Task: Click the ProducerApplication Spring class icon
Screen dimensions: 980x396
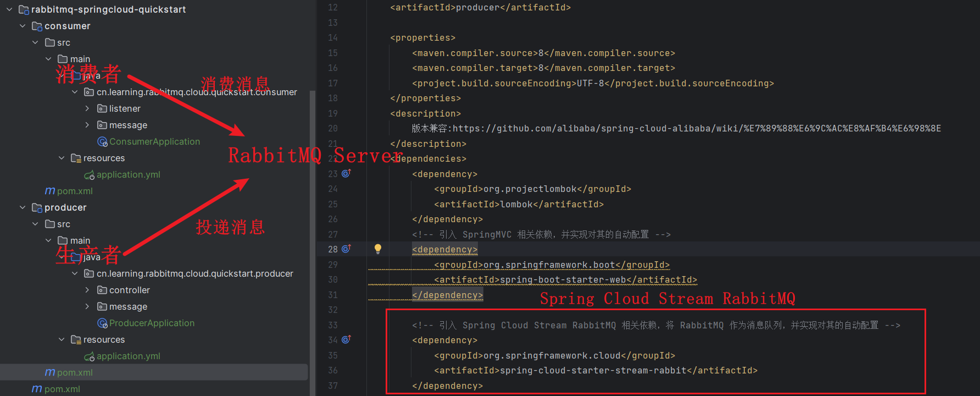Action: pos(102,323)
